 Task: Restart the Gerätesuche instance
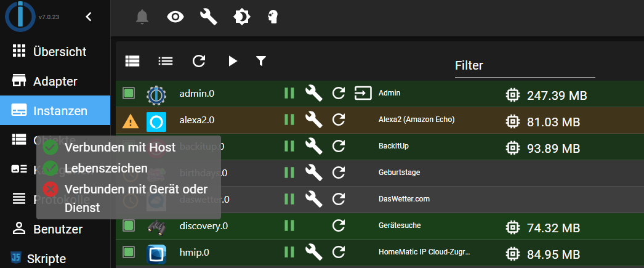(x=339, y=225)
